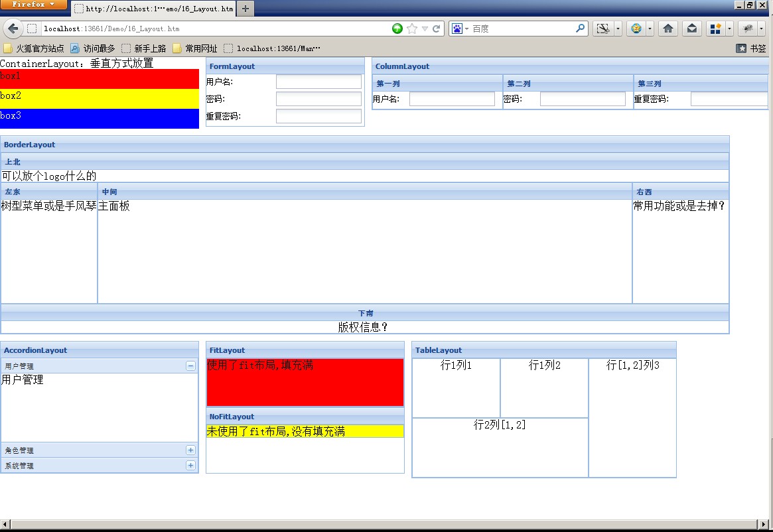
Task: Click horizontal scrollbar left arrow
Action: pyautogui.click(x=5, y=524)
